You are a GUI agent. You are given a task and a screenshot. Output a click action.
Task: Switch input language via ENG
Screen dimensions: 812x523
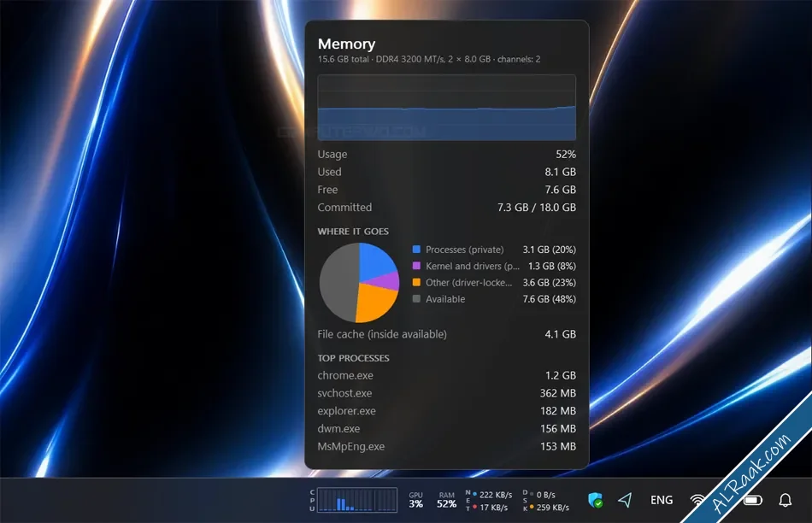click(662, 500)
